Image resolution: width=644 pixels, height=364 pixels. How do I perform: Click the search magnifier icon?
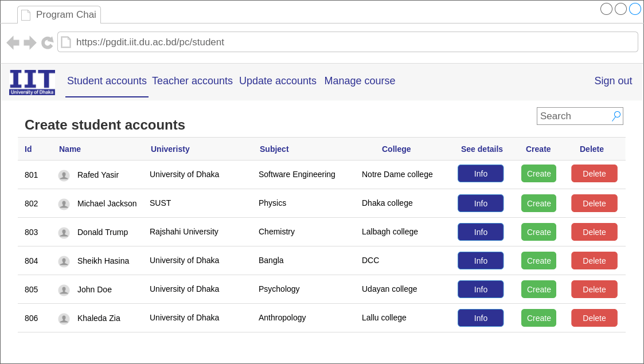616,116
